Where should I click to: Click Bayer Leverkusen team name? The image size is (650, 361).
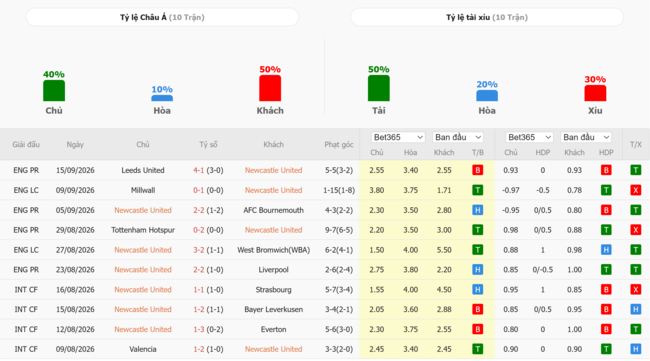[273, 310]
